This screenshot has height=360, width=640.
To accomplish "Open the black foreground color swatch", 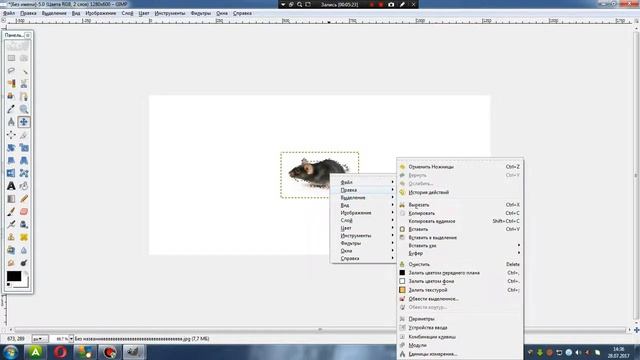I will [x=13, y=276].
